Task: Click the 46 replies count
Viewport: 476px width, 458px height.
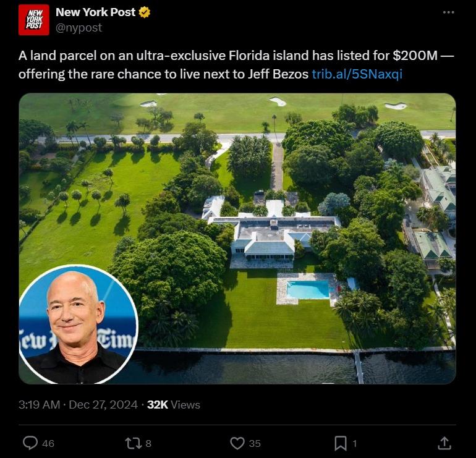Action: pos(48,443)
